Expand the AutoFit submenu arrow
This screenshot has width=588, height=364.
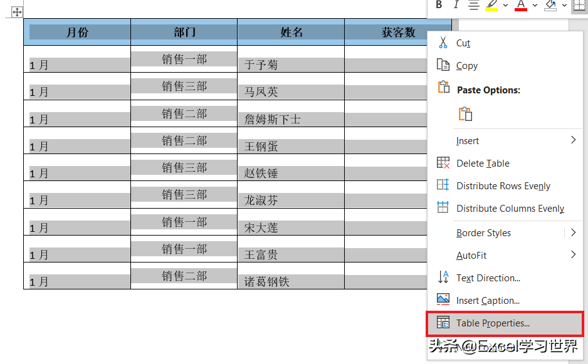pos(574,254)
